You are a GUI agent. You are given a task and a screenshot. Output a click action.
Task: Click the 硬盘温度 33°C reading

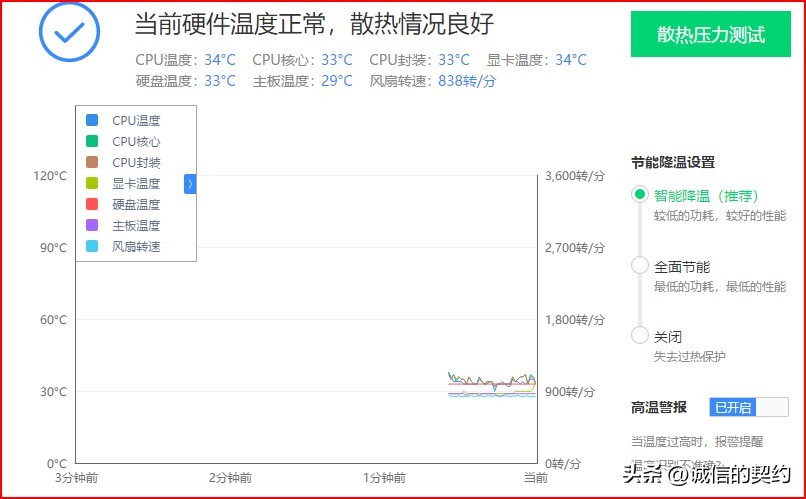186,81
